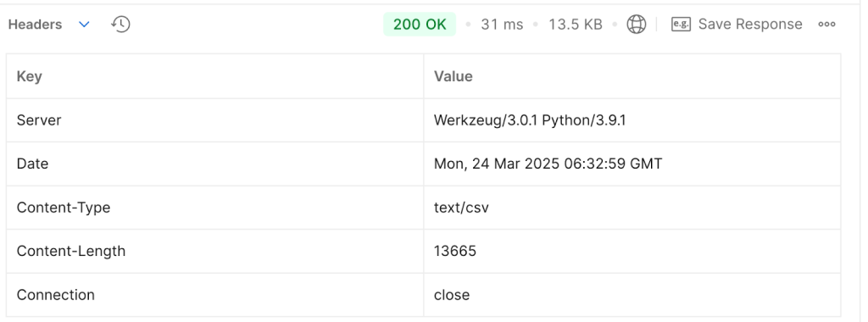The height and width of the screenshot is (322, 868).
Task: Click the Content-Length value 13665
Action: (x=455, y=251)
